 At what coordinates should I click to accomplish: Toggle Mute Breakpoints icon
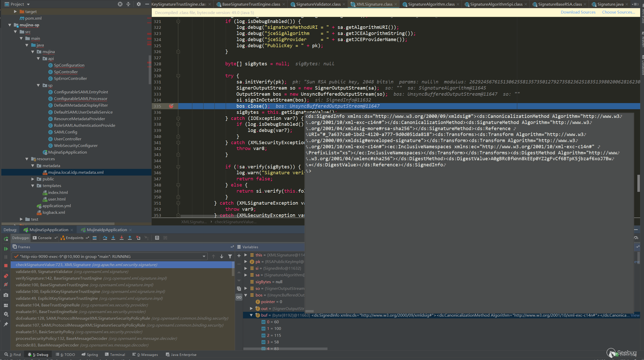coord(6,285)
